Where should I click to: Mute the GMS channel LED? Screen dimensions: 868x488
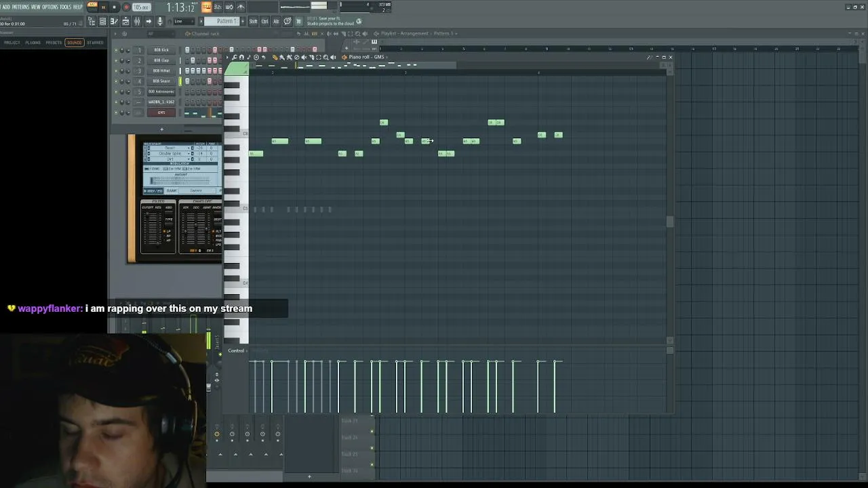(116, 113)
